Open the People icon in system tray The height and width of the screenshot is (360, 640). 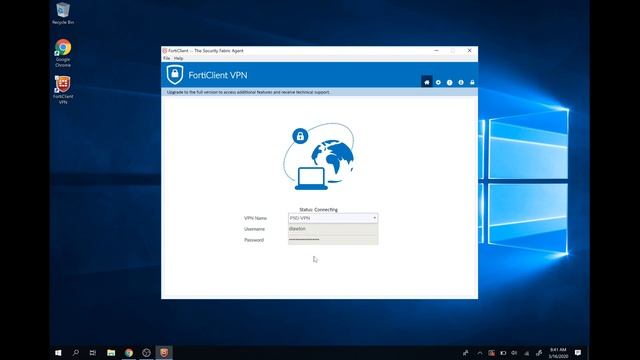coord(466,353)
